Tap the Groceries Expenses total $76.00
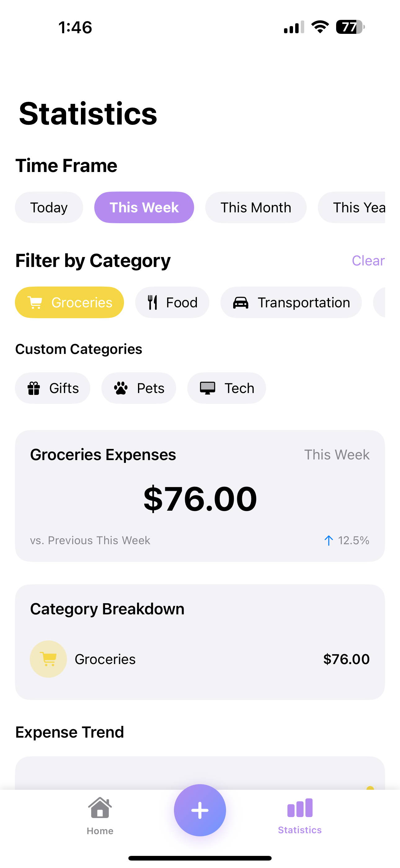Screen dimensions: 400x868 click(x=200, y=499)
